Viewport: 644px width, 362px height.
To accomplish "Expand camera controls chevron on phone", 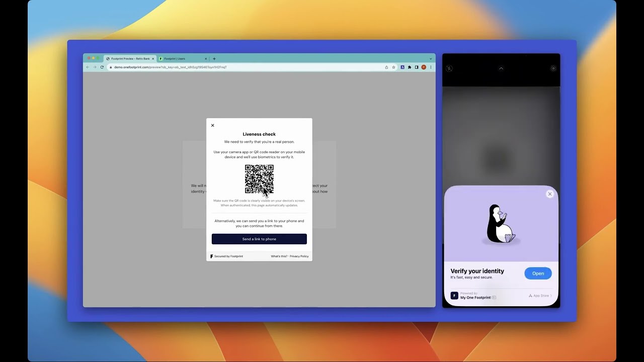I will click(x=501, y=68).
